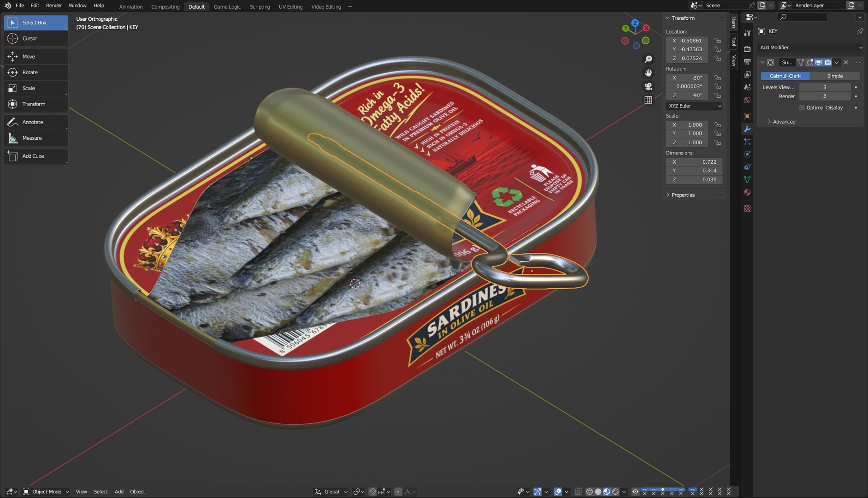The image size is (868, 498).
Task: Toggle camera view with camera icon
Action: click(648, 86)
